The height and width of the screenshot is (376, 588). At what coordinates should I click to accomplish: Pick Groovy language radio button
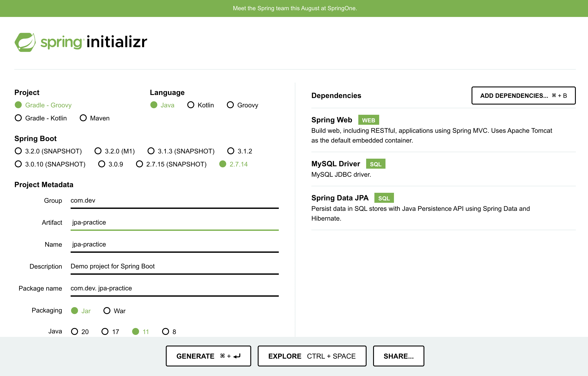(230, 105)
